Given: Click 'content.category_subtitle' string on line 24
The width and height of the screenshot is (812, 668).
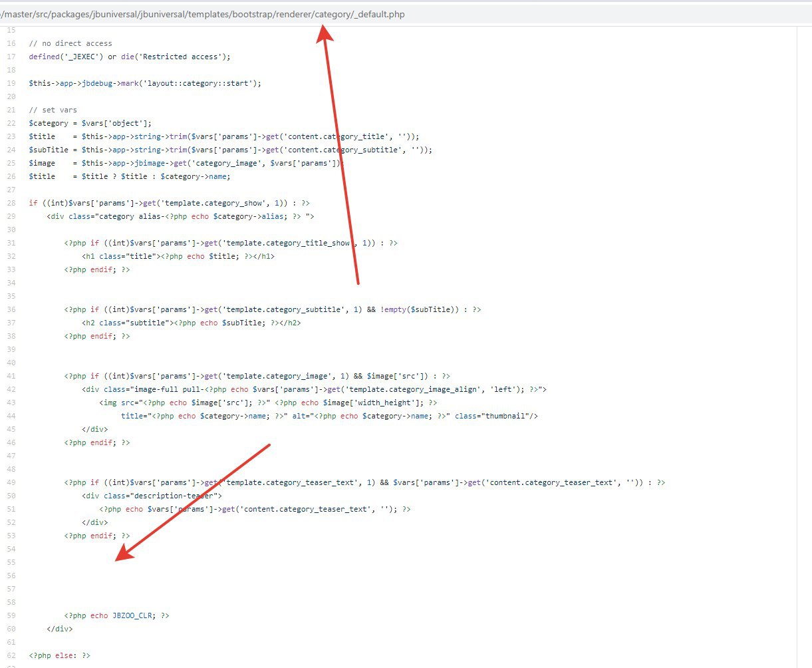Looking at the screenshot, I should click(343, 150).
